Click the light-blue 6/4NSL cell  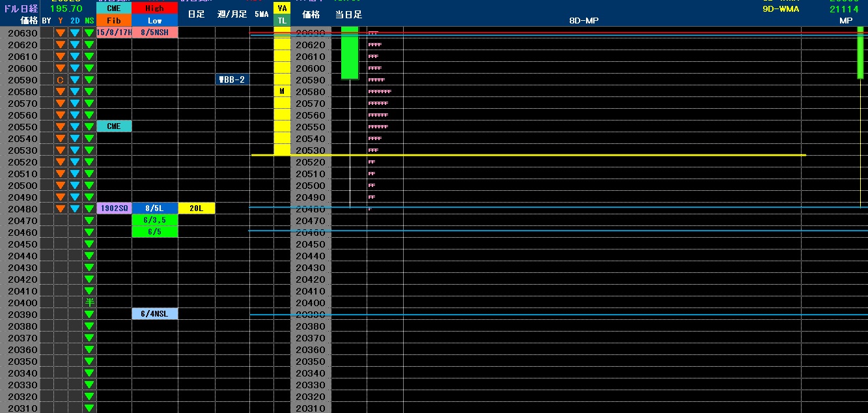coord(155,314)
